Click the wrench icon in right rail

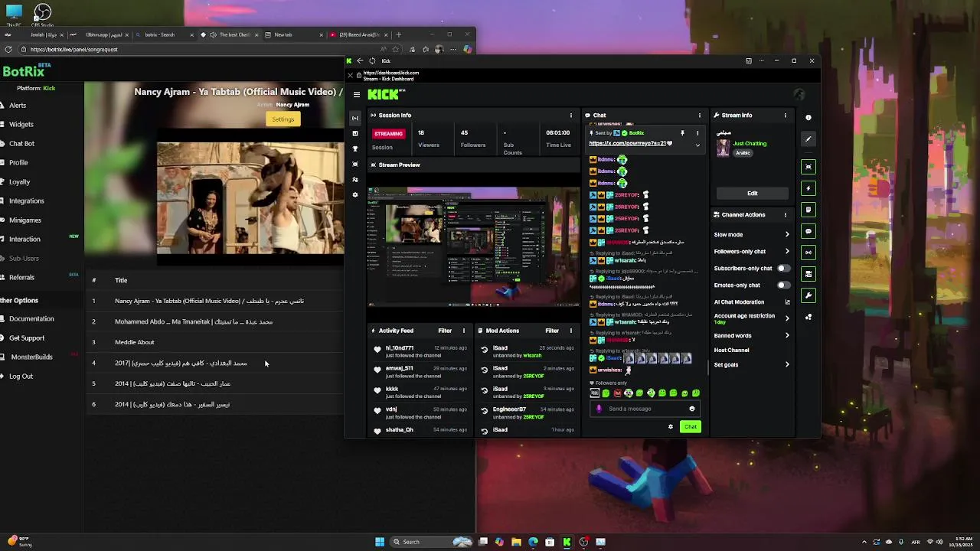(x=808, y=295)
